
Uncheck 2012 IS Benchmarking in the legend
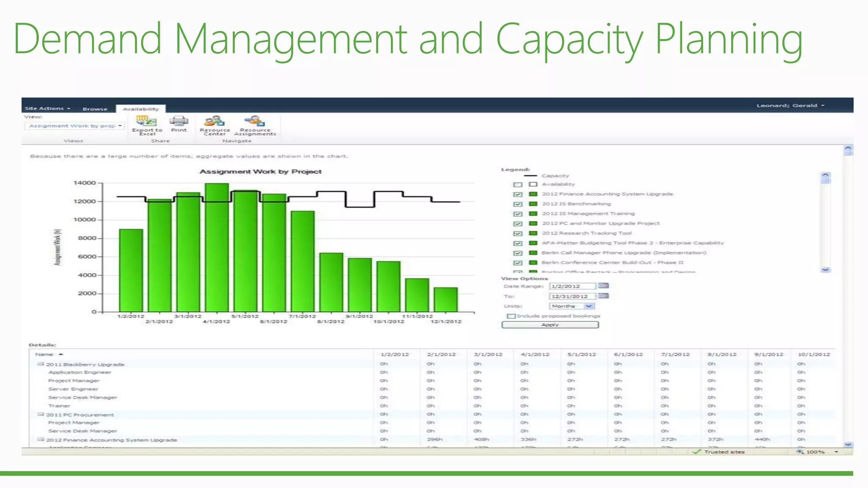pyautogui.click(x=517, y=204)
